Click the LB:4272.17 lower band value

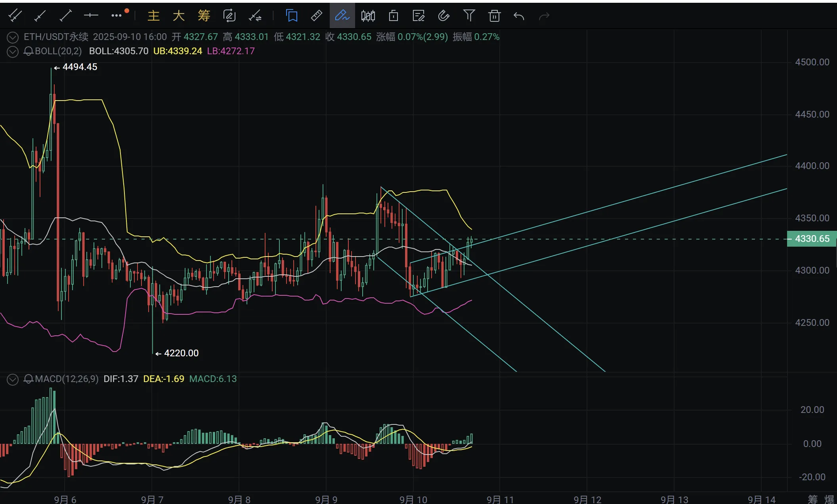click(x=231, y=51)
